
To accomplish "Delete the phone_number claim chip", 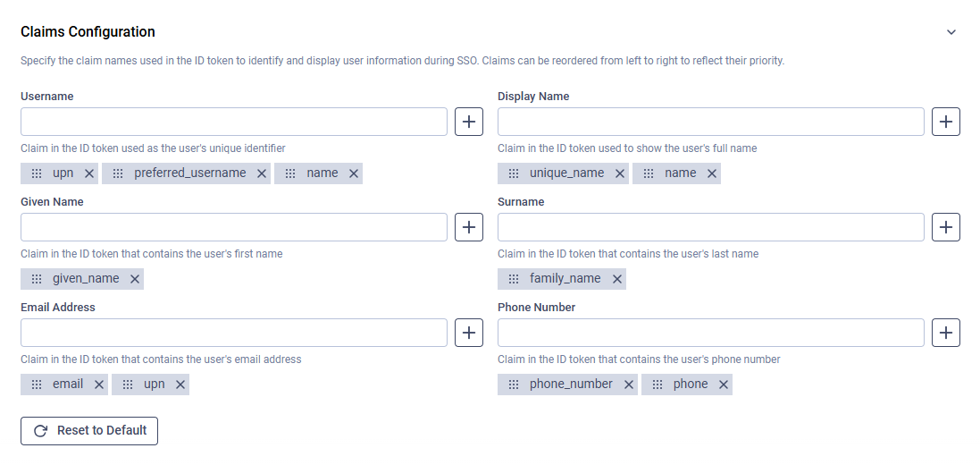I will [x=629, y=385].
